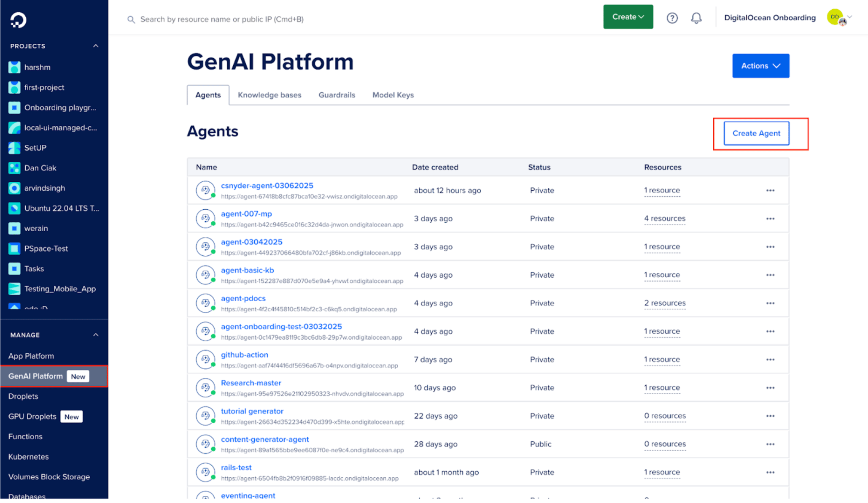Image resolution: width=868 pixels, height=503 pixels.
Task: Expand the account menu chevron
Action: point(850,17)
